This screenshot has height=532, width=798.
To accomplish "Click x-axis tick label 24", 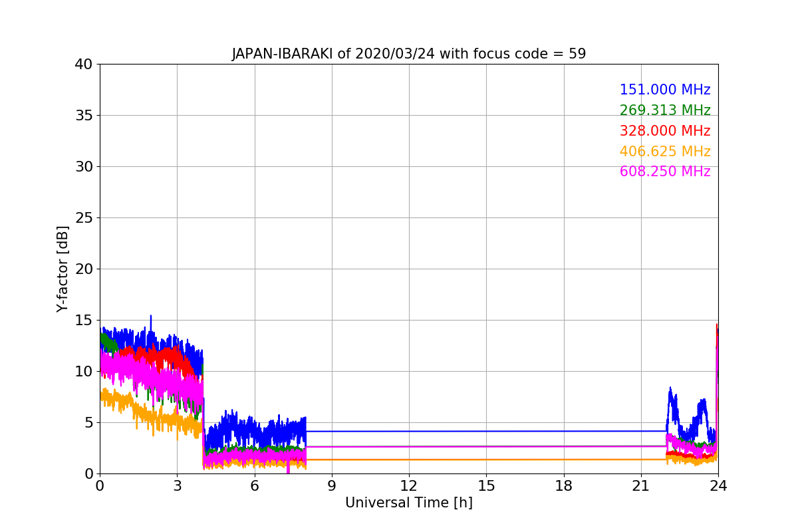I will tap(718, 485).
